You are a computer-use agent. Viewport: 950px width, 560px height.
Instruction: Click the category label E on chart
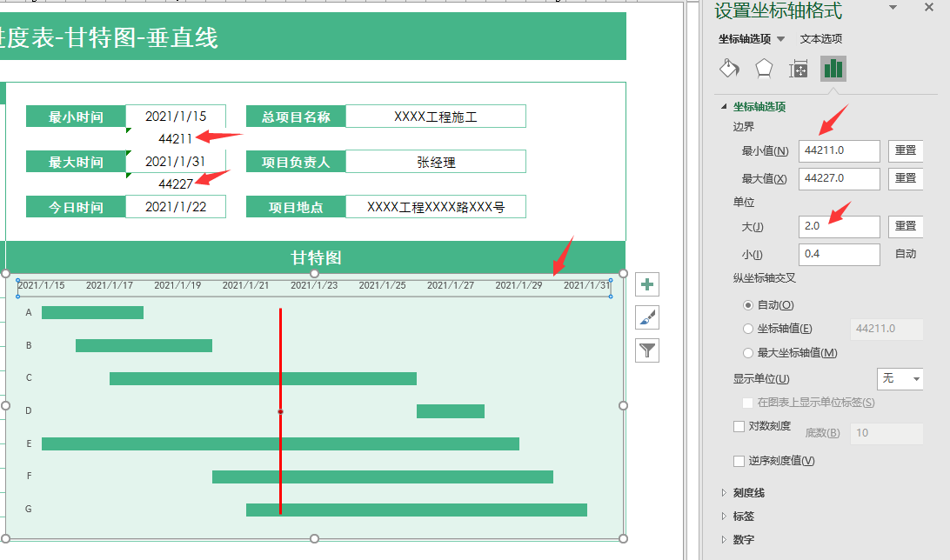tap(29, 443)
